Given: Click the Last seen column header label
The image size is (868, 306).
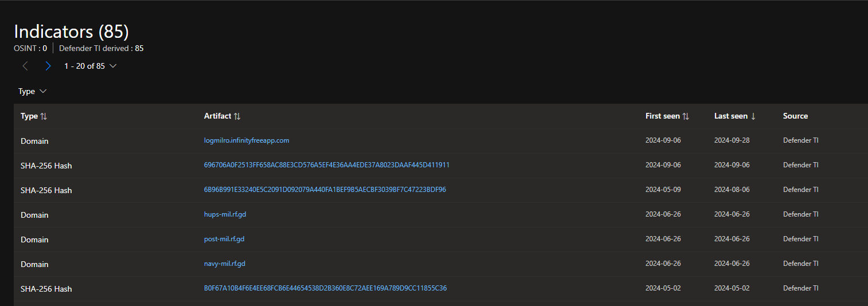Looking at the screenshot, I should (x=731, y=116).
